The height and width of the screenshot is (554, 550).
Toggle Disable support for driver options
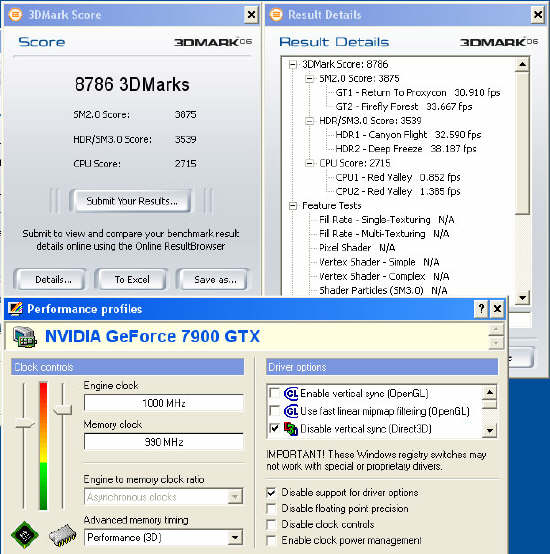tap(271, 493)
